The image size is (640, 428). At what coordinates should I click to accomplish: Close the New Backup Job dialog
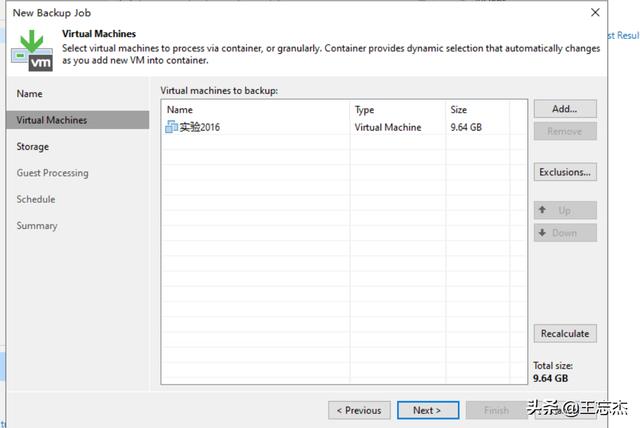point(595,13)
